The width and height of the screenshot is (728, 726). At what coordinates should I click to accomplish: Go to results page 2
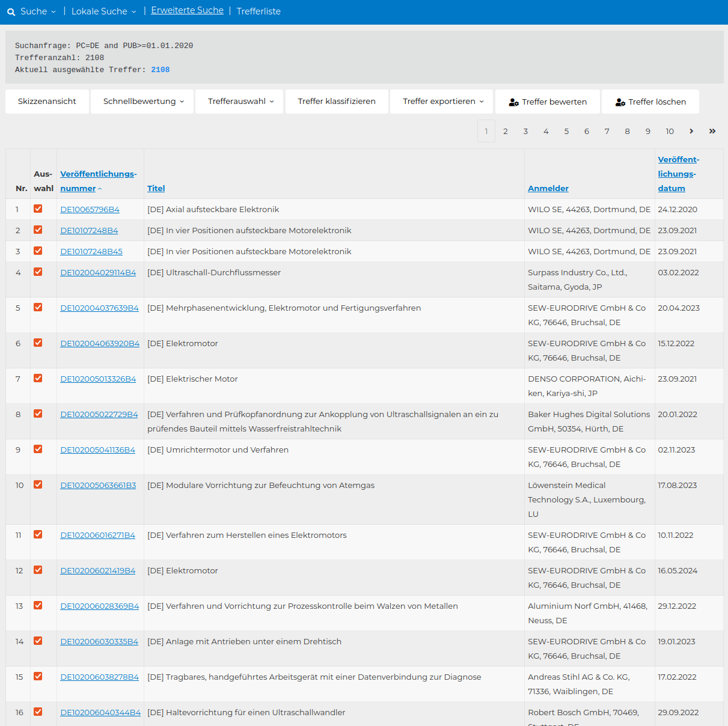click(506, 131)
